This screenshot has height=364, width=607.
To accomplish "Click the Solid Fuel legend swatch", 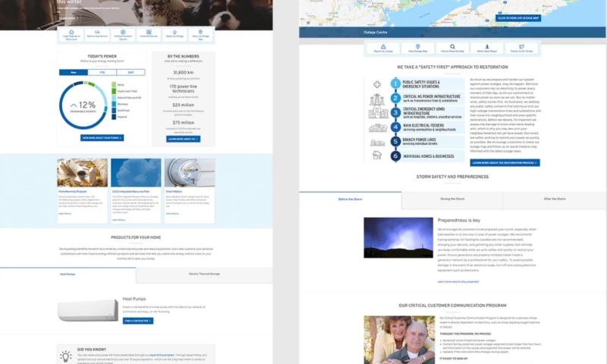I will click(x=114, y=111).
